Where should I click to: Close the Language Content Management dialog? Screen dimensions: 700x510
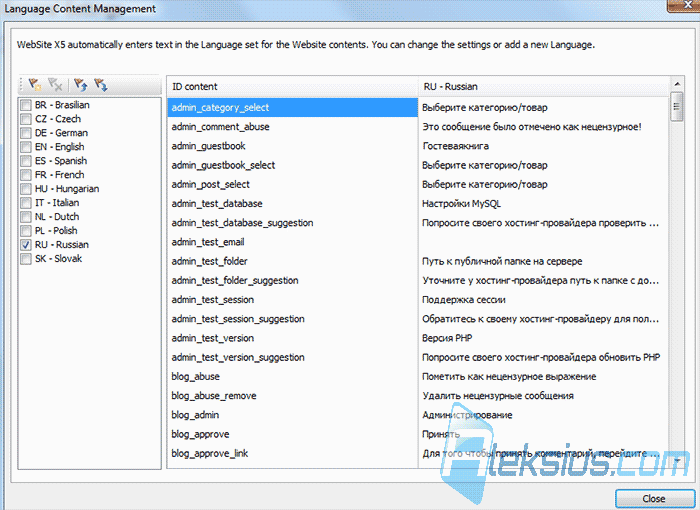[654, 498]
